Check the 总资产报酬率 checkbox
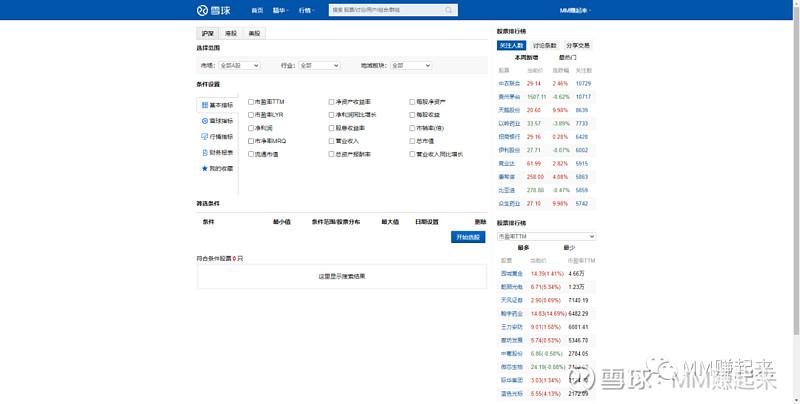This screenshot has width=800, height=404. 331,154
